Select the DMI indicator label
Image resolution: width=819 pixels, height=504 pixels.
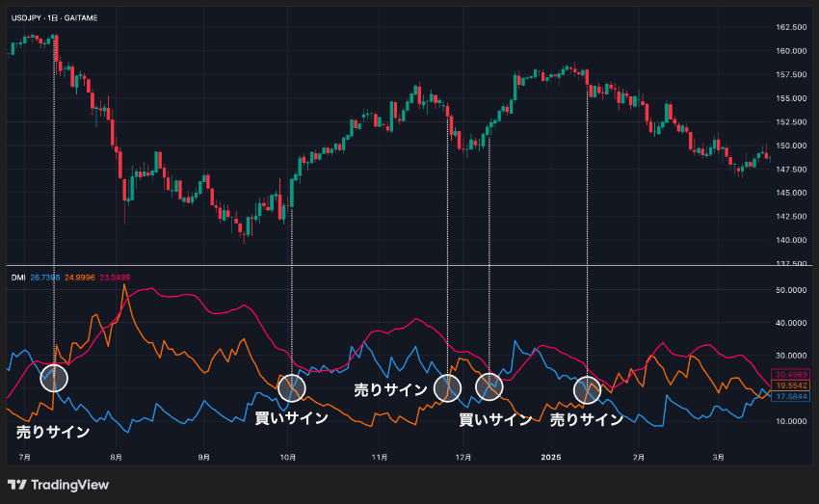[18, 278]
